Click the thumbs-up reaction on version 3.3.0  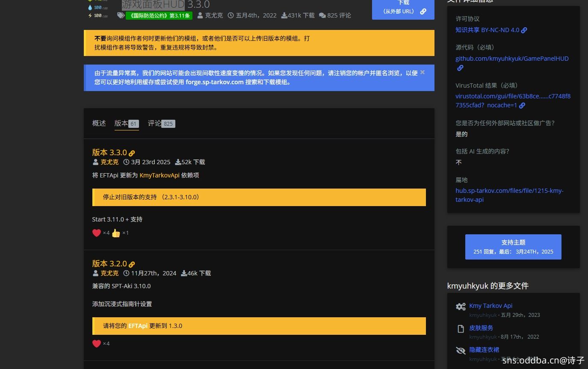click(x=116, y=233)
